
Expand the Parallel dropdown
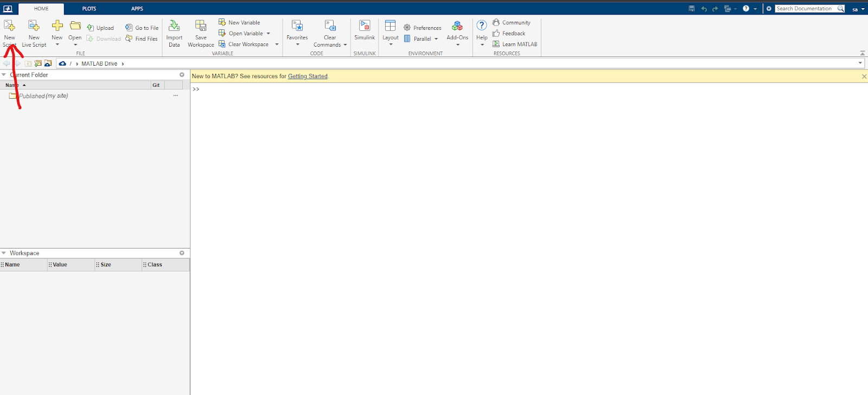click(436, 39)
